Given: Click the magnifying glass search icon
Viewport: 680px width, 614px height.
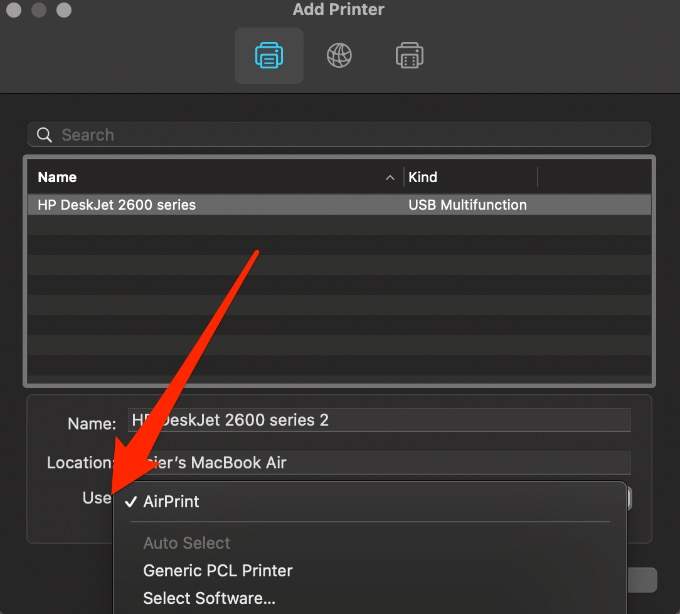Looking at the screenshot, I should 44,135.
